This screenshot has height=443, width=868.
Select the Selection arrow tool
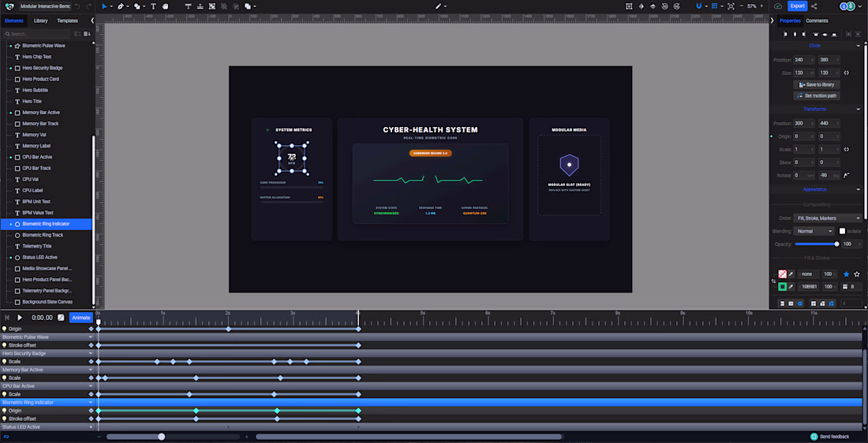(104, 6)
